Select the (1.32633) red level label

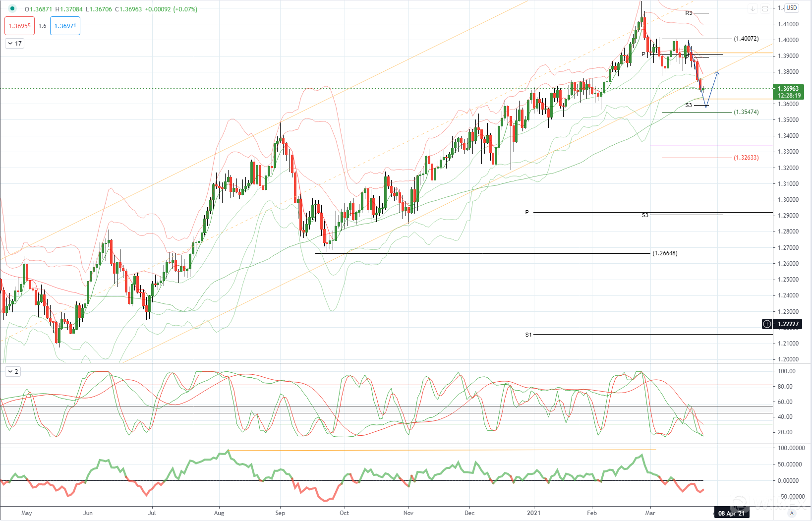pyautogui.click(x=746, y=158)
